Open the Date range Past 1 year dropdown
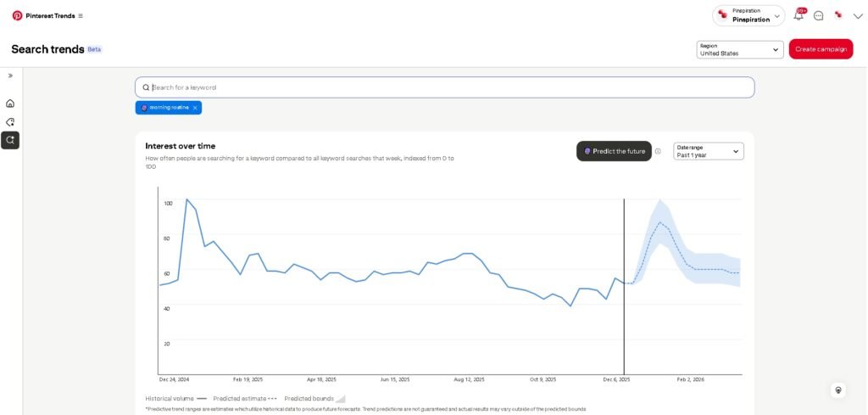 709,151
